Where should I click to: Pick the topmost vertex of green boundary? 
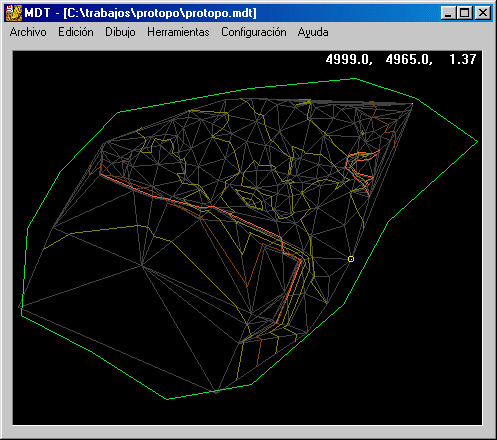pyautogui.click(x=355, y=79)
